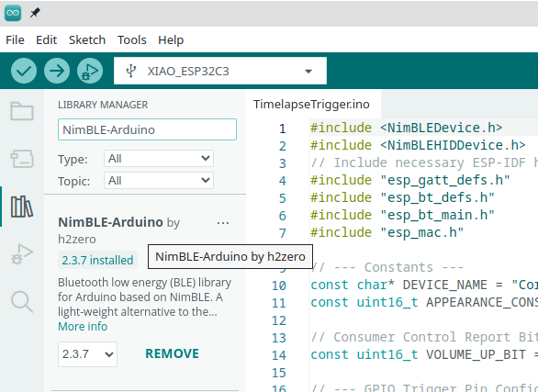Focus the NimBLE-Arduino library search field
The height and width of the screenshot is (392, 538).
(x=147, y=129)
